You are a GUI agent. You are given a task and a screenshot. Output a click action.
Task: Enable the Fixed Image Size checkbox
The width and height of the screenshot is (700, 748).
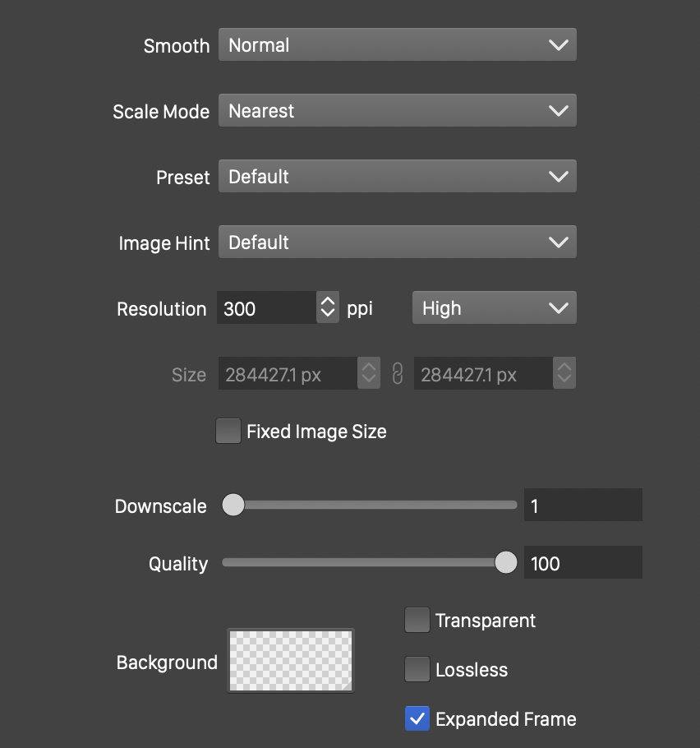coord(228,432)
